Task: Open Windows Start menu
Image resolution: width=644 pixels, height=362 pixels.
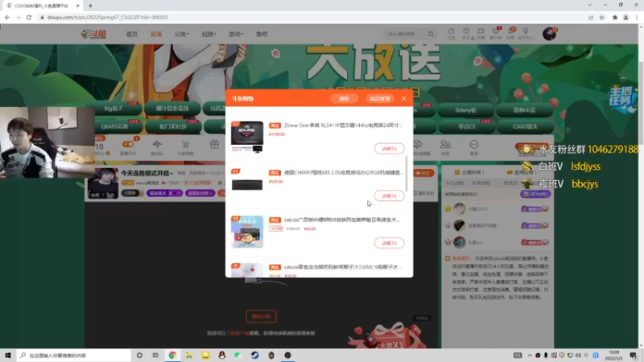Action: pos(8,355)
